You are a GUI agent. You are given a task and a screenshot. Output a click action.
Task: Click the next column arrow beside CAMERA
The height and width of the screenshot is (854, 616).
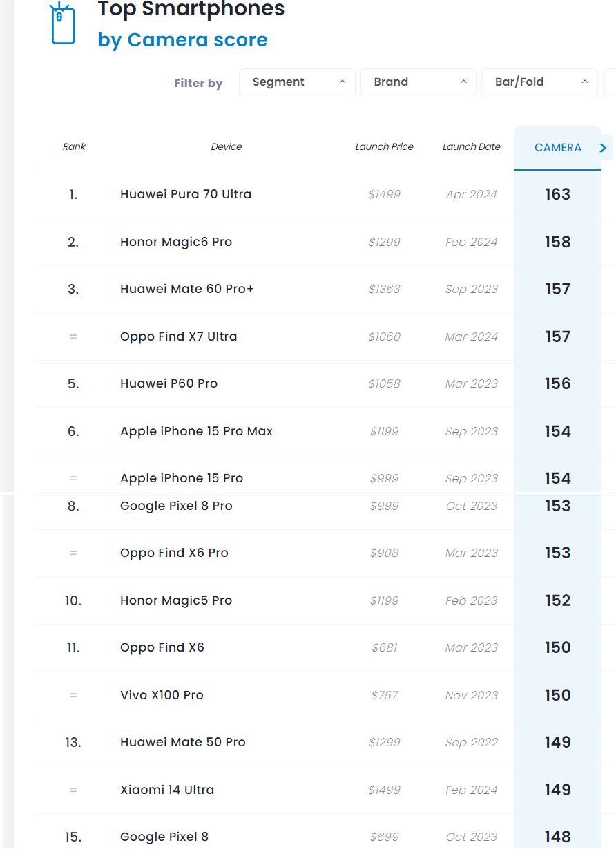click(603, 148)
